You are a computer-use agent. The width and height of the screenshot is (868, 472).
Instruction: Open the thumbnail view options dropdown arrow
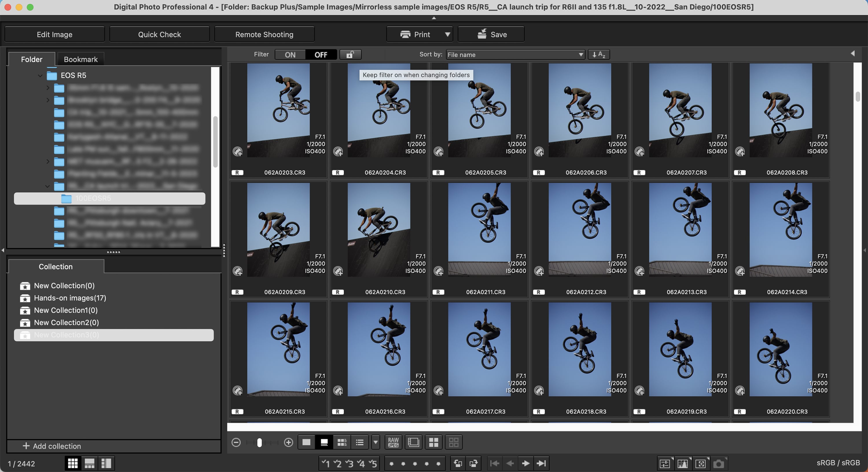coord(375,442)
